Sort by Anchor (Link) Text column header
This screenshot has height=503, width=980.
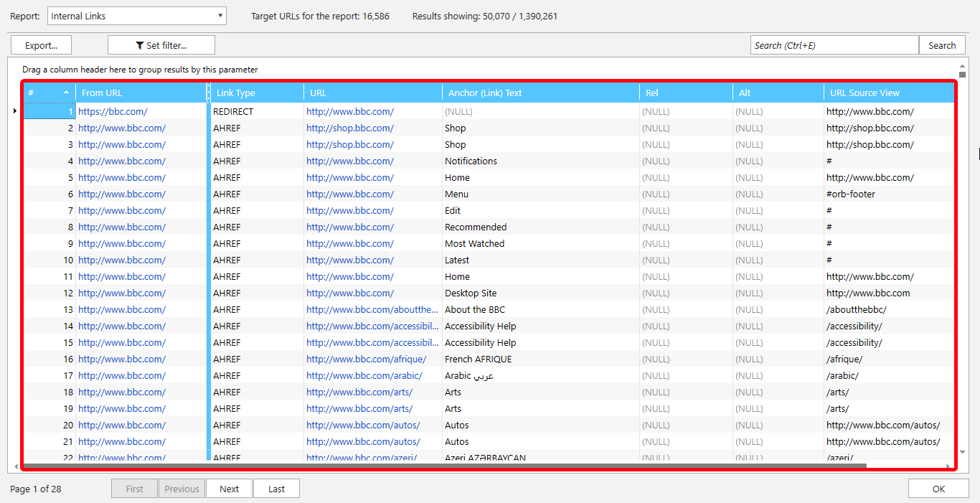coord(541,93)
